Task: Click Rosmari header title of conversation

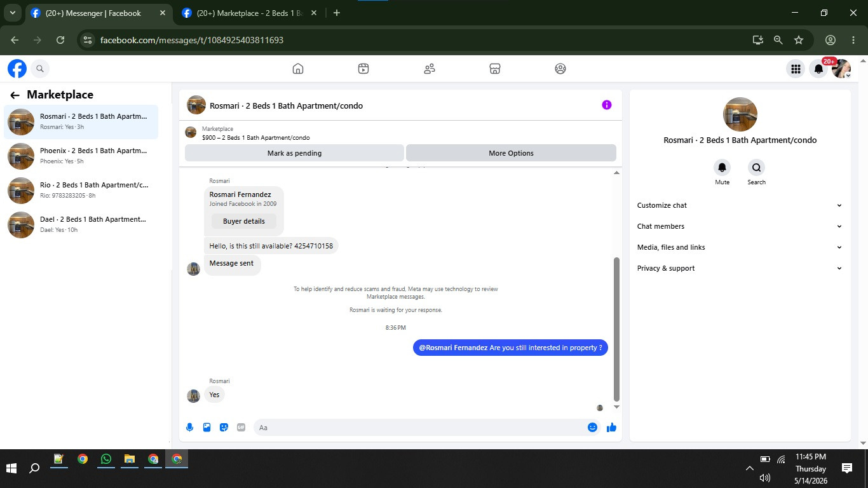Action: click(x=286, y=105)
